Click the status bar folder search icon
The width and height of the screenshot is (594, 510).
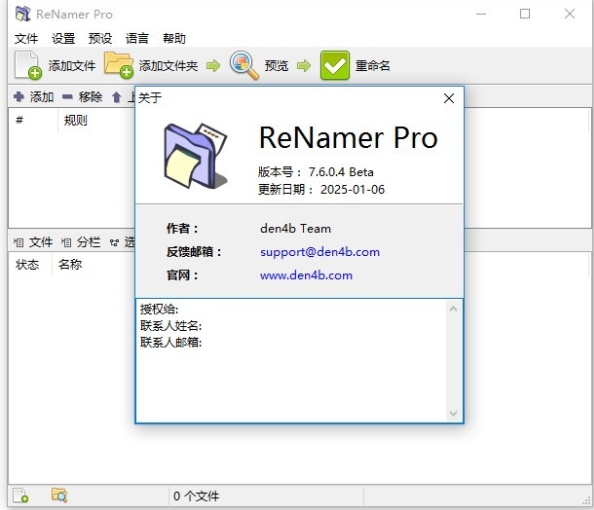[59, 495]
